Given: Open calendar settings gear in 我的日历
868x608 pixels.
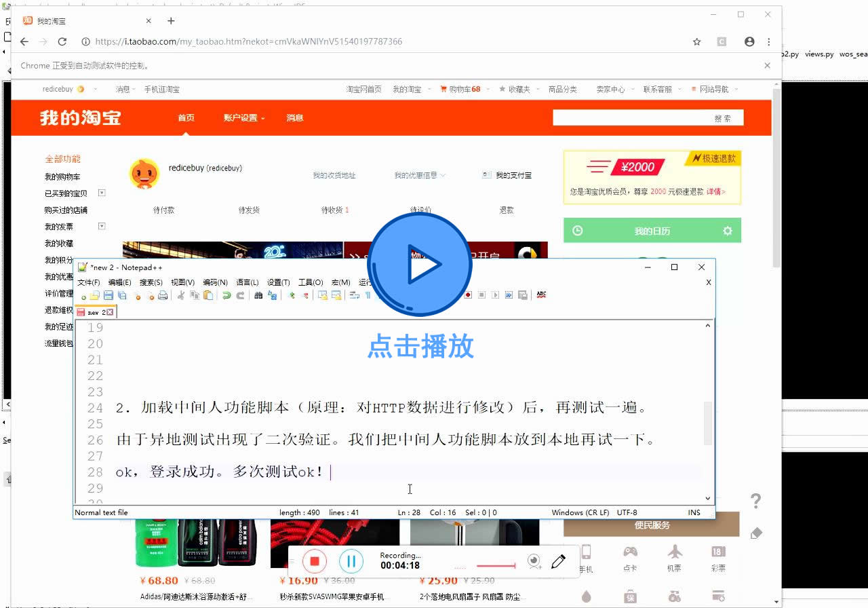Looking at the screenshot, I should coord(728,231).
